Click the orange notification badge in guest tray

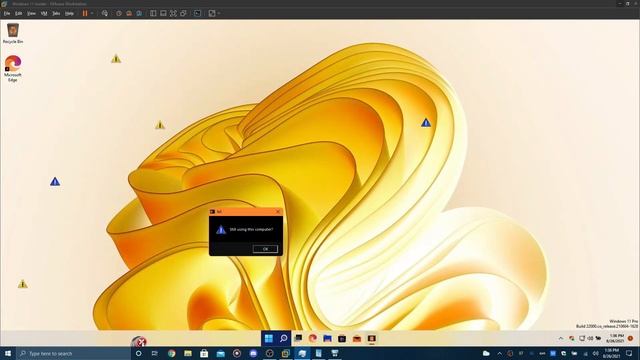[x=631, y=338]
